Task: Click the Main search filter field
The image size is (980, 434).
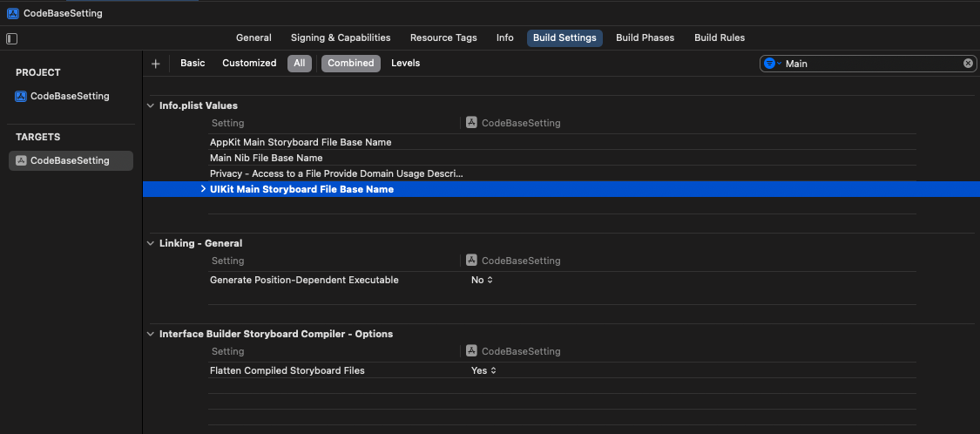Action: tap(870, 63)
